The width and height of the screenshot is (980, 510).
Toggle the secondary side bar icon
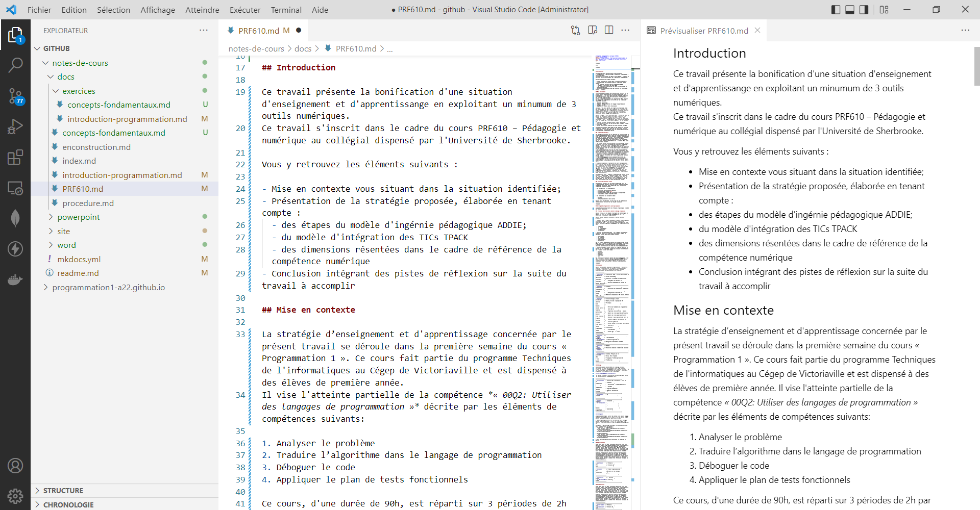click(x=864, y=10)
